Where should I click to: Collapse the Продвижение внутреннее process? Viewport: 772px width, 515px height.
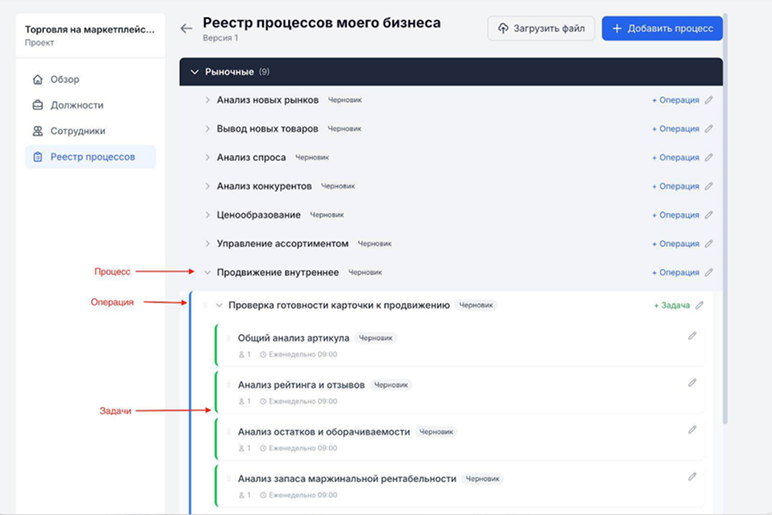click(x=208, y=272)
